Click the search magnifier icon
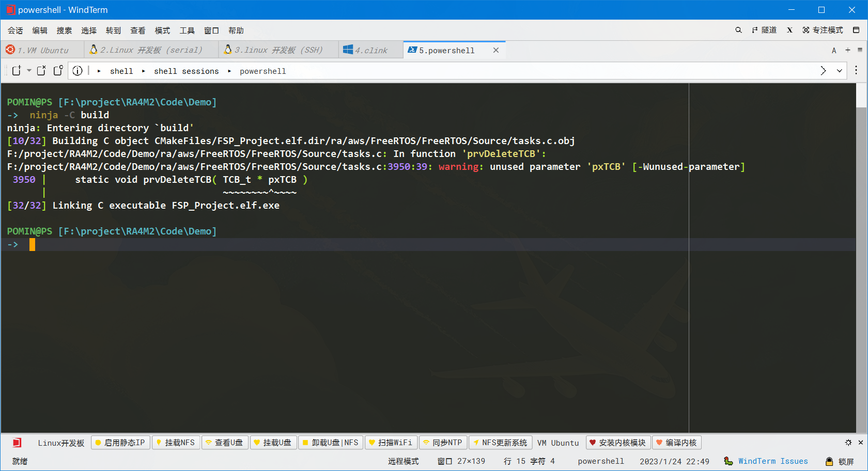The image size is (868, 471). [738, 30]
